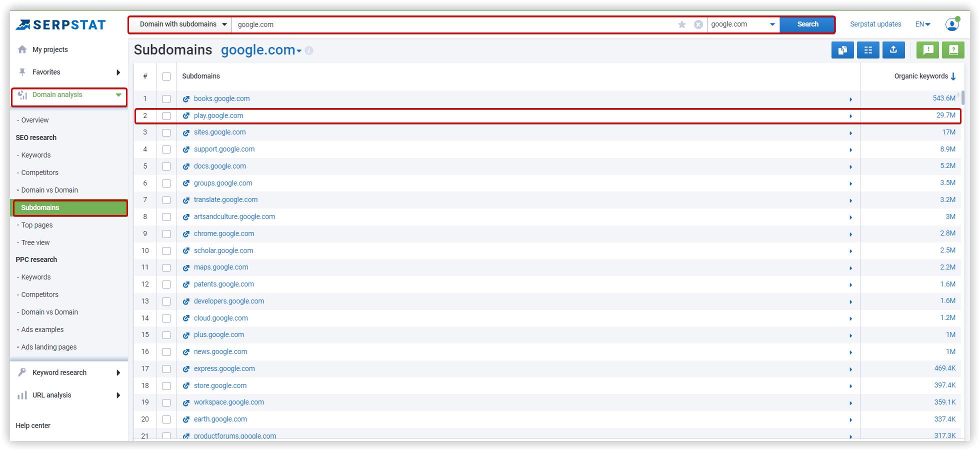Check the box for patents.google.com
The height and width of the screenshot is (451, 980).
(x=166, y=284)
